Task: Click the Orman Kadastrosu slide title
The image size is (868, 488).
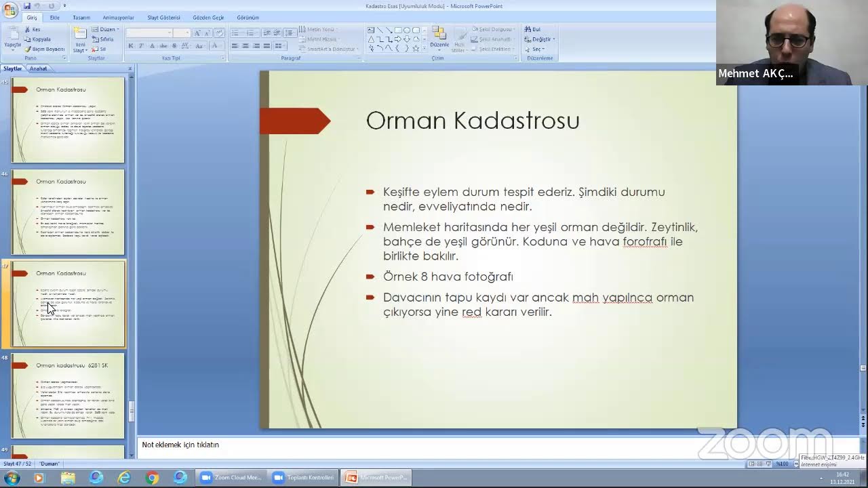Action: [473, 121]
